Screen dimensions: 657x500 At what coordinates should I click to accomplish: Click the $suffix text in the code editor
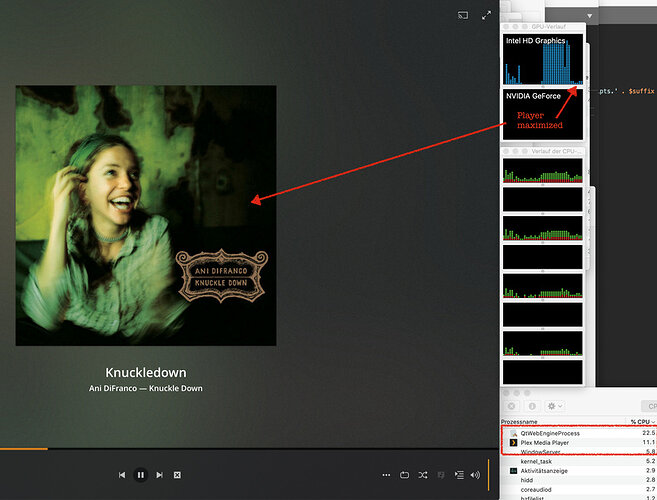[x=641, y=91]
